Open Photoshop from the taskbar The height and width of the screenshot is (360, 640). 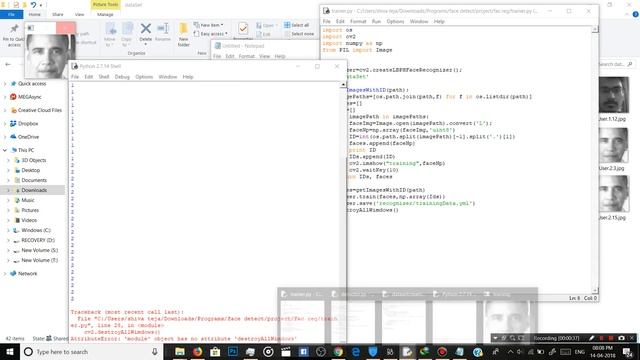(x=233, y=351)
